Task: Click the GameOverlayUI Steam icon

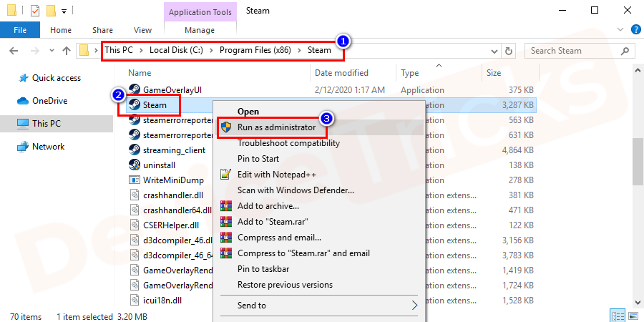Action: [x=134, y=89]
